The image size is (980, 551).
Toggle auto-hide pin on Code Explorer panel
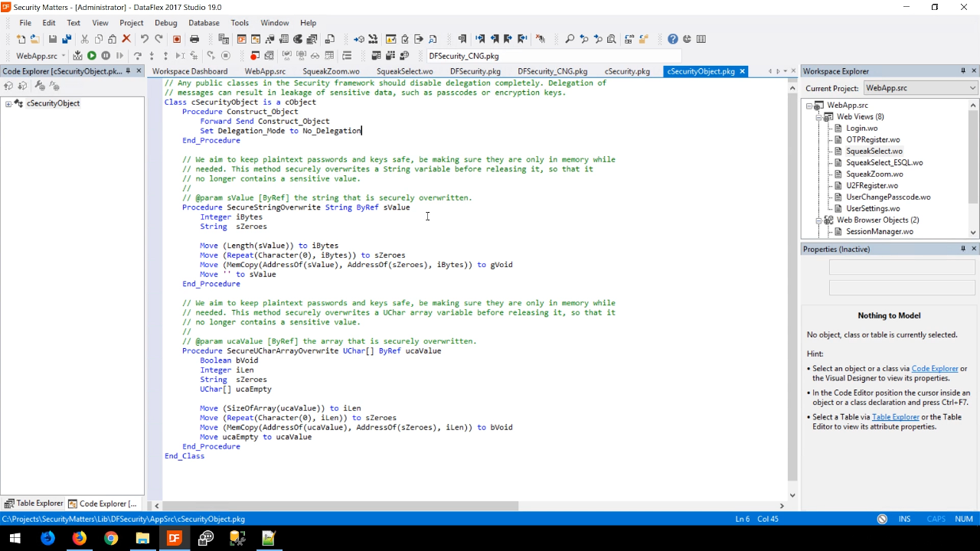click(x=129, y=71)
